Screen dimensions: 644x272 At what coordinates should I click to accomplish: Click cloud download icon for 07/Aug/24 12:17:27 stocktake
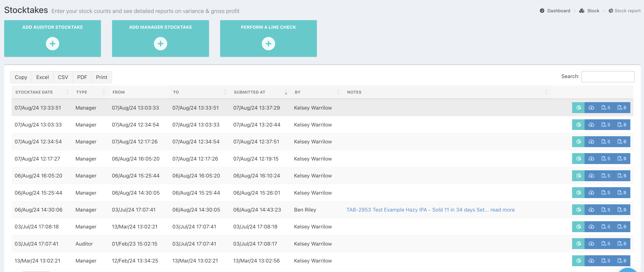[x=591, y=159]
